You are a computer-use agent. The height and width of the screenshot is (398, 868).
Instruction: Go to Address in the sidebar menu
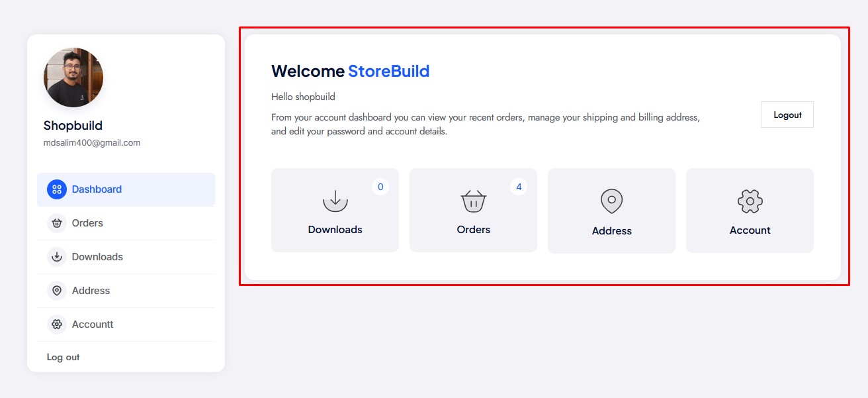coord(126,291)
